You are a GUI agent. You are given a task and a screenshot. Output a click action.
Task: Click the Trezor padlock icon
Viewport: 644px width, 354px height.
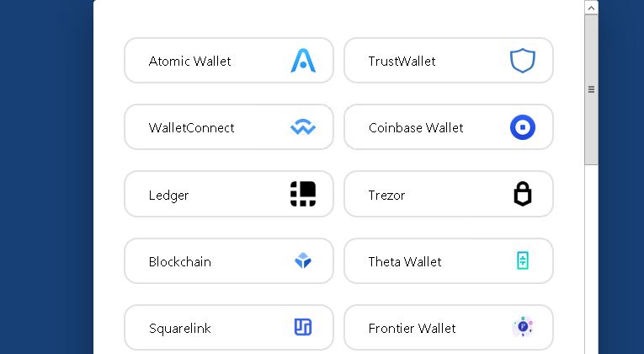[x=523, y=194]
